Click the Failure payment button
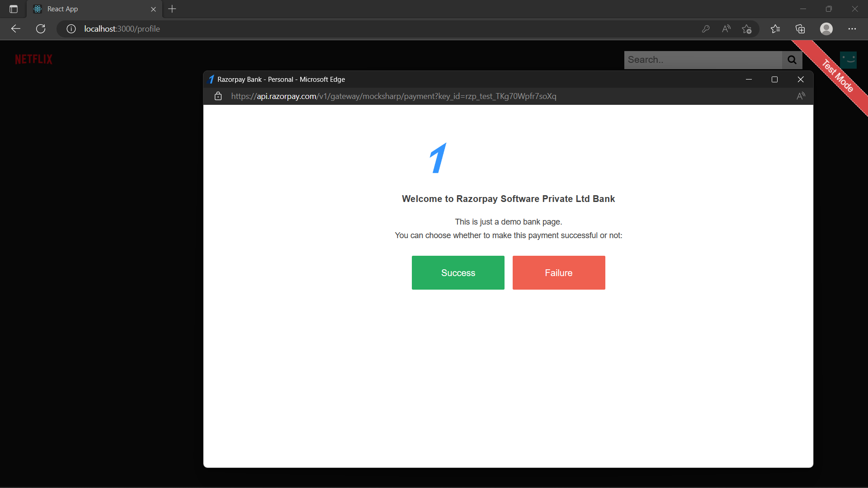Image resolution: width=868 pixels, height=488 pixels. (x=558, y=272)
